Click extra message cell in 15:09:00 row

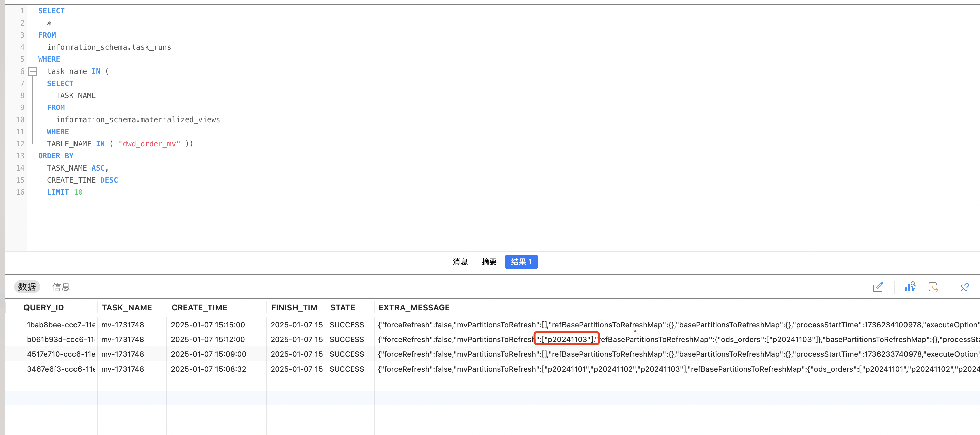[677, 354]
